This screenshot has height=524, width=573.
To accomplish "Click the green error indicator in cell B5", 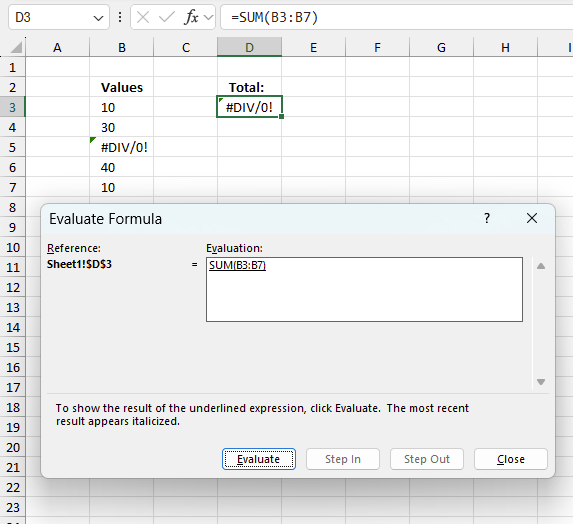I will click(x=93, y=140).
